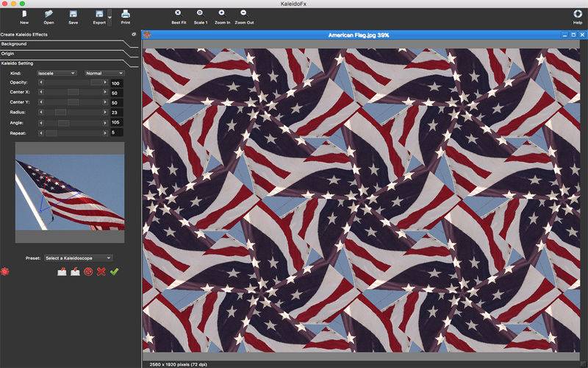Open the Help icon

[x=578, y=17]
